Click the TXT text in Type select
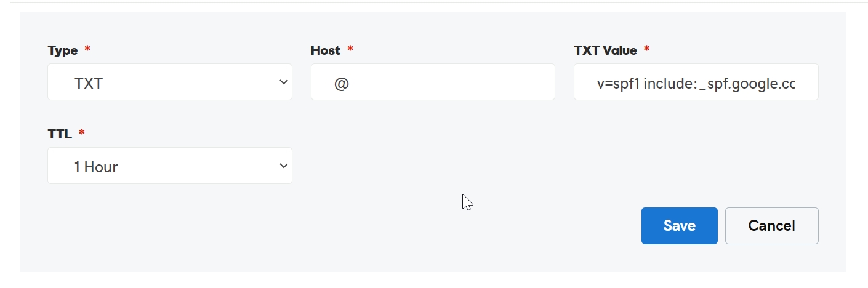 click(x=89, y=83)
